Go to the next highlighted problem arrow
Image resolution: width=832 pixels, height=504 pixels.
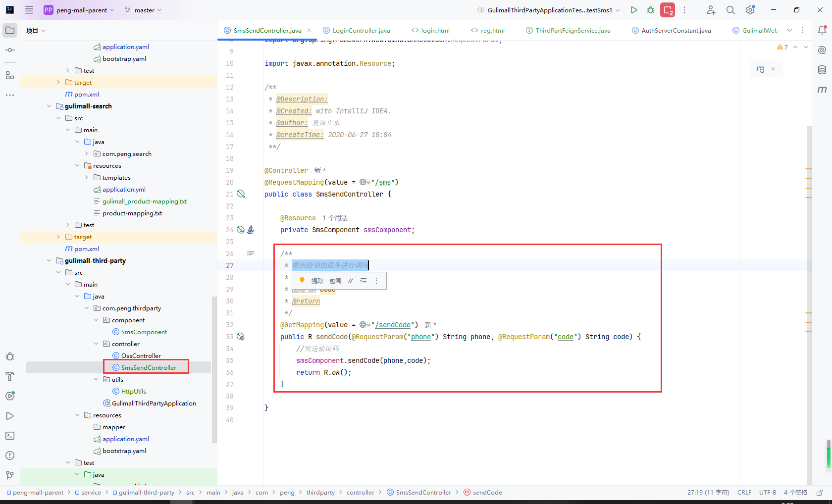806,47
